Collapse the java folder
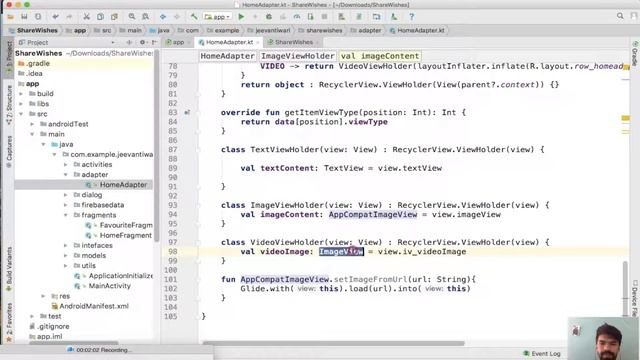 click(43, 144)
